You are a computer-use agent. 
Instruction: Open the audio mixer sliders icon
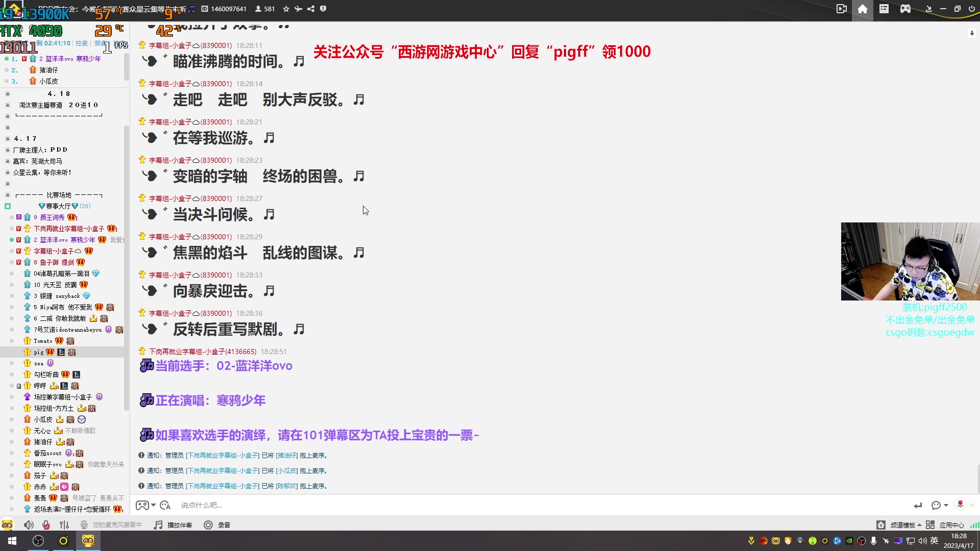point(64,525)
